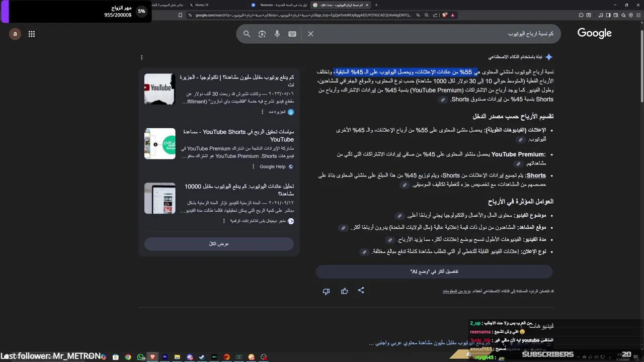Click the share page icon in the address bar
This screenshot has width=644, height=362.
pyautogui.click(x=435, y=15)
